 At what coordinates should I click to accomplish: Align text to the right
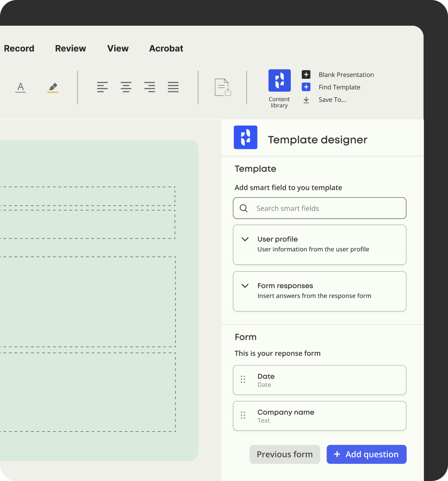[150, 87]
